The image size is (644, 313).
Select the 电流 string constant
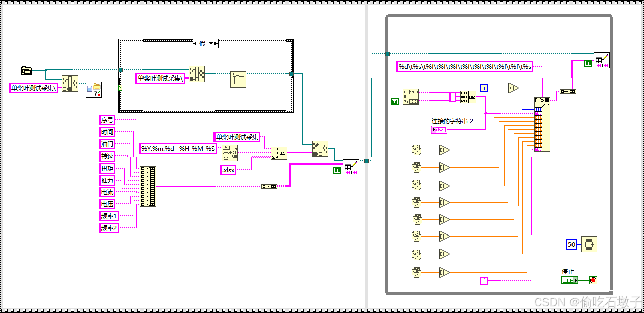click(x=107, y=192)
